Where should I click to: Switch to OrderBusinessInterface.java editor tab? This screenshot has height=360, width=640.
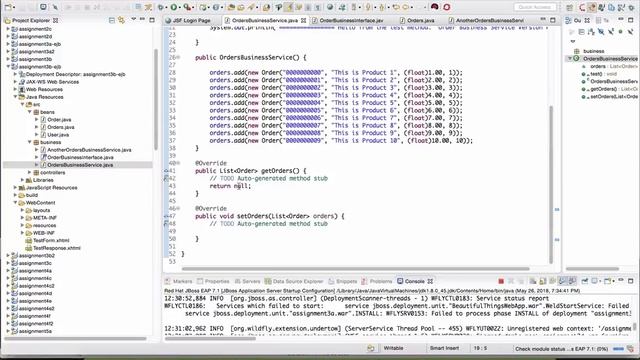351,20
